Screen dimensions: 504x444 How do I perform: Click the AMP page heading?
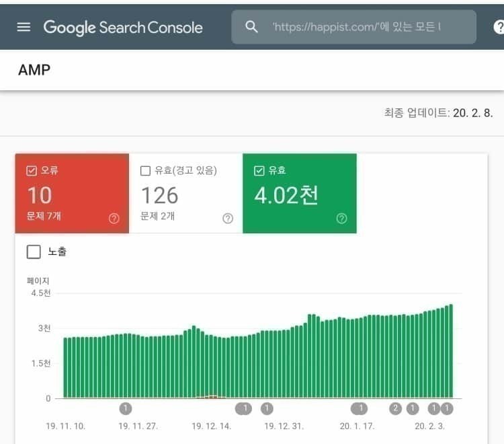34,69
